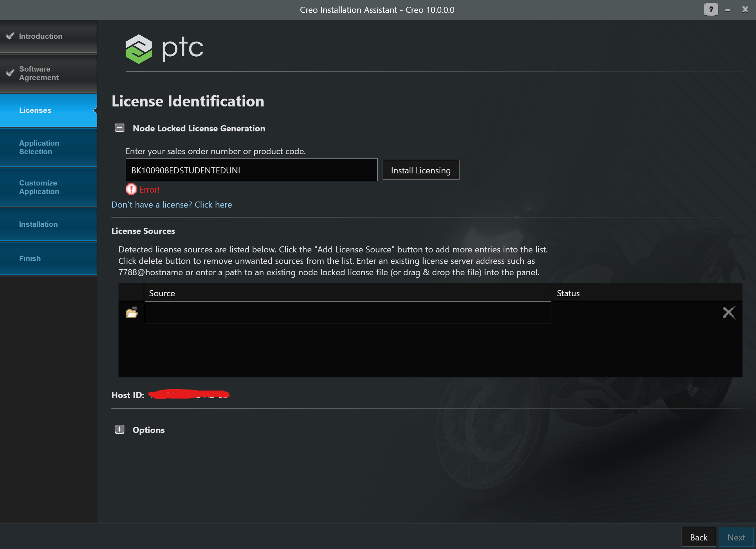Expand the Options section
756x549 pixels.
119,429
